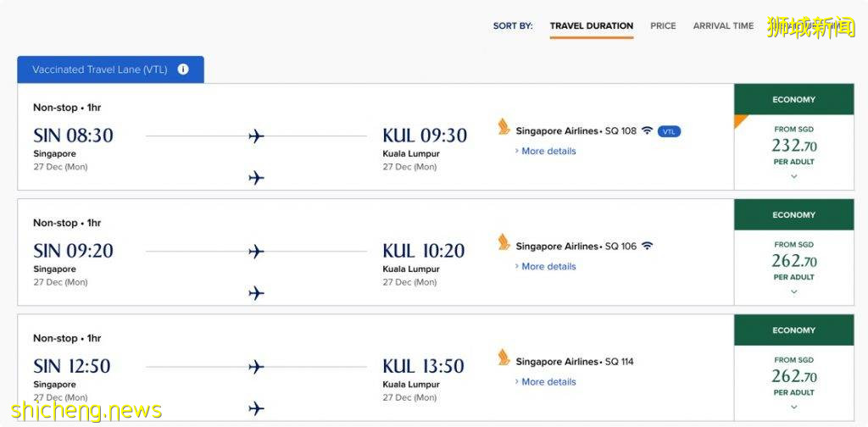This screenshot has width=868, height=427.
Task: Click the VTL info icon
Action: (183, 69)
